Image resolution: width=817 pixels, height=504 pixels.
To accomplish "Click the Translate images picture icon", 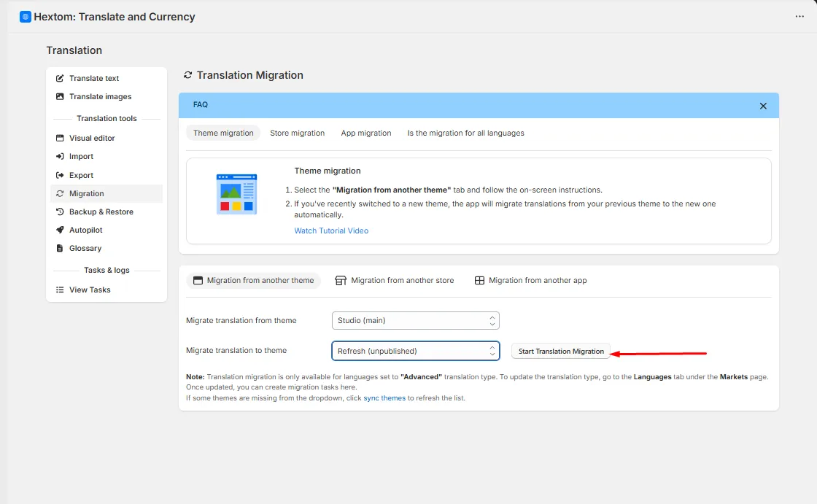I will coord(60,96).
